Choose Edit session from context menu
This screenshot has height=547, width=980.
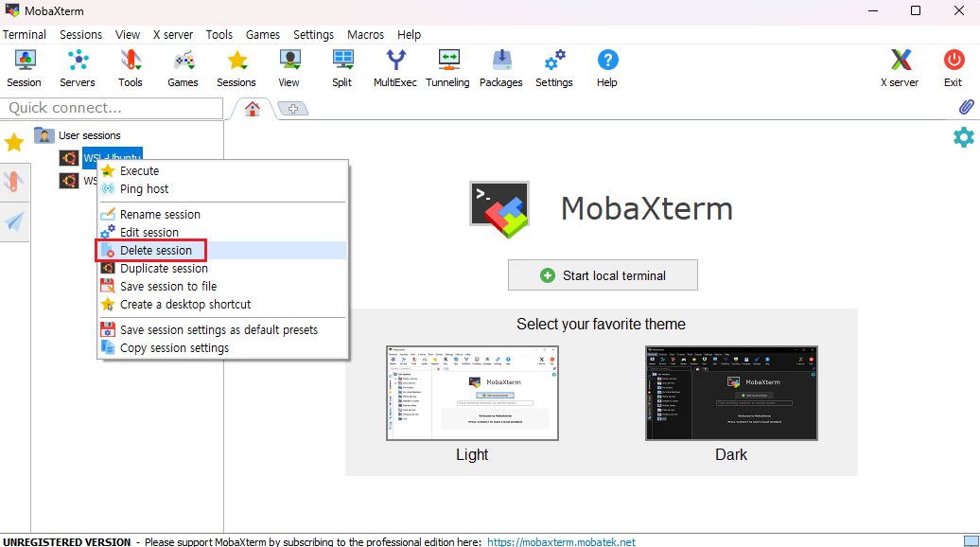click(222, 233)
